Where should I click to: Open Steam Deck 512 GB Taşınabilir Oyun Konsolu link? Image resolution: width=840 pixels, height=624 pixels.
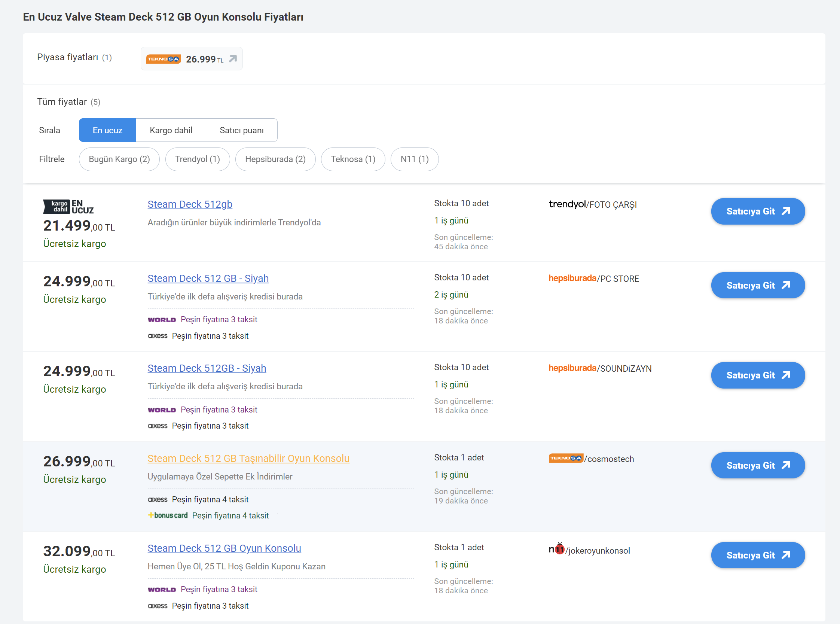click(x=248, y=459)
